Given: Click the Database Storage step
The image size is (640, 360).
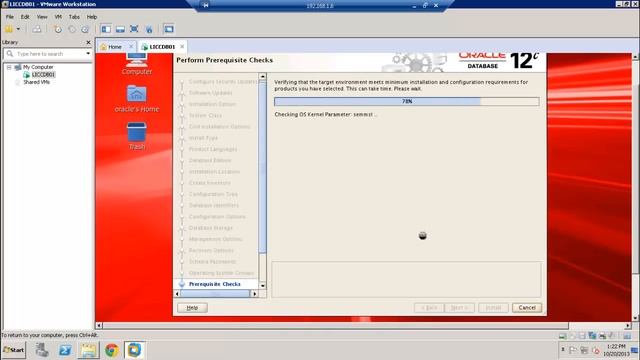Looking at the screenshot, I should [x=211, y=228].
